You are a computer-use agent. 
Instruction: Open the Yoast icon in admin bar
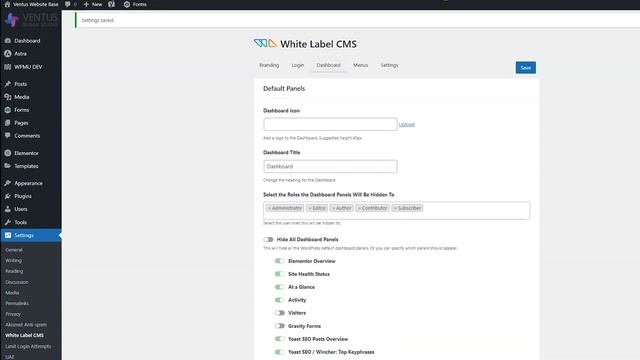pyautogui.click(x=111, y=4)
